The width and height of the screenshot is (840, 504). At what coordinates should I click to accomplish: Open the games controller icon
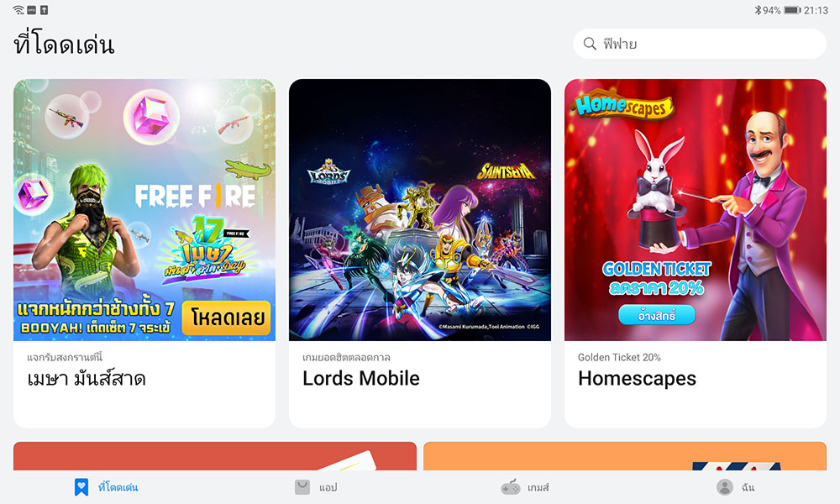511,487
